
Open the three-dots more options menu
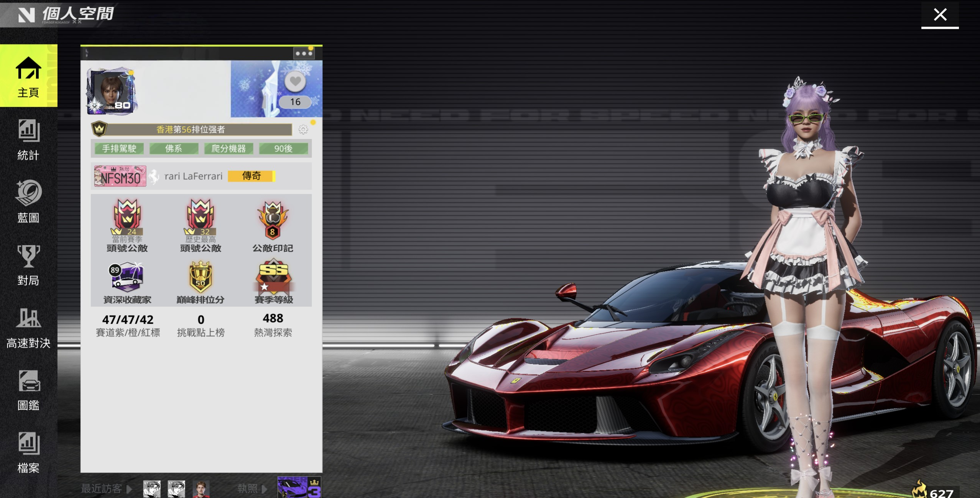pos(304,53)
